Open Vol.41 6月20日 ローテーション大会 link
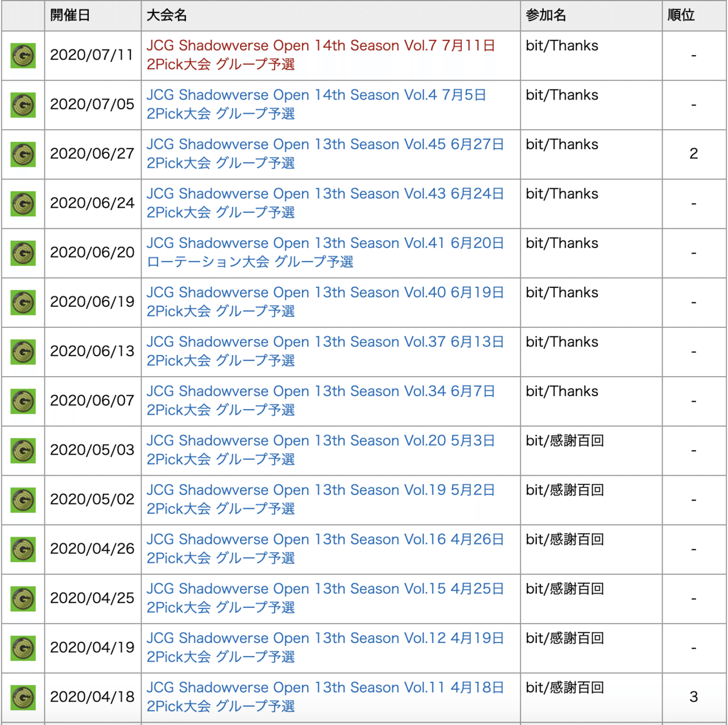Image resolution: width=728 pixels, height=725 pixels. click(x=325, y=253)
